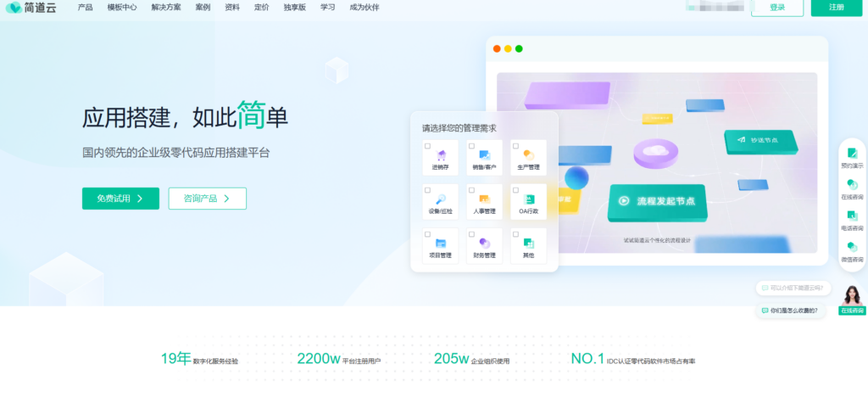Viewport: 868px width, 398px height.
Task: Select the OA行政 checkbox
Action: click(x=516, y=190)
